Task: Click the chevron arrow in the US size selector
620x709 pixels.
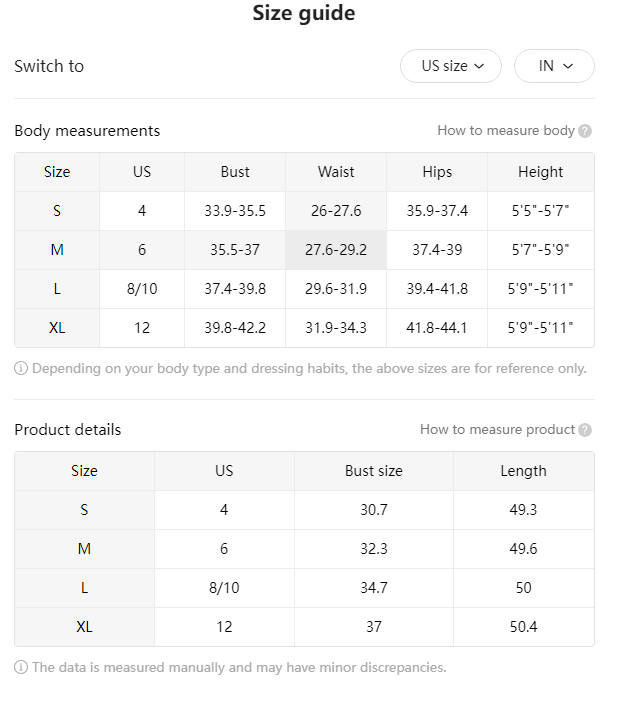Action: pos(479,66)
